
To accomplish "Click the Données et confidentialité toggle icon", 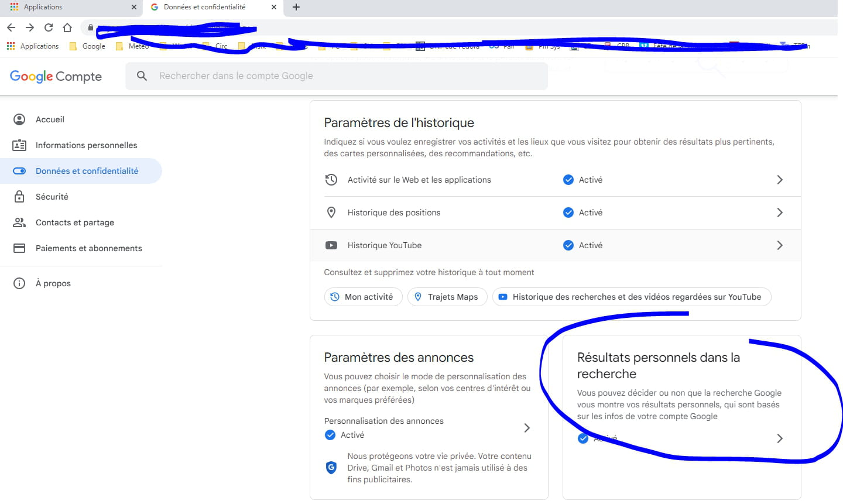I will click(19, 171).
